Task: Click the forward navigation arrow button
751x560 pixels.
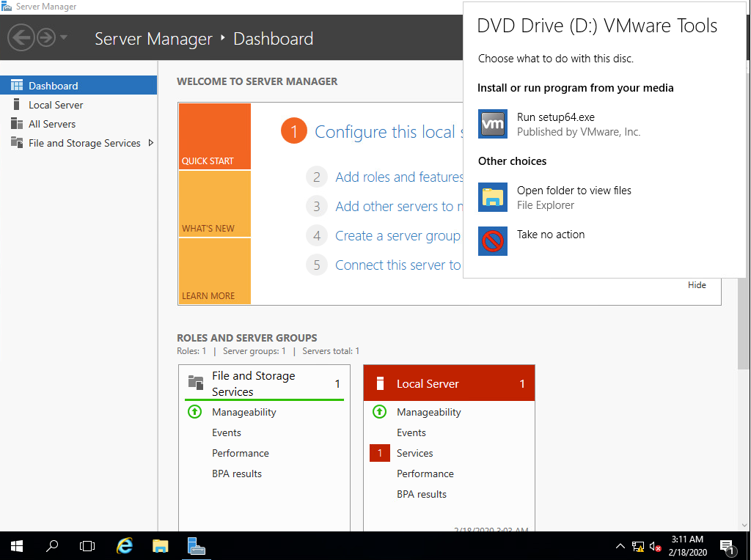Action: click(x=46, y=37)
